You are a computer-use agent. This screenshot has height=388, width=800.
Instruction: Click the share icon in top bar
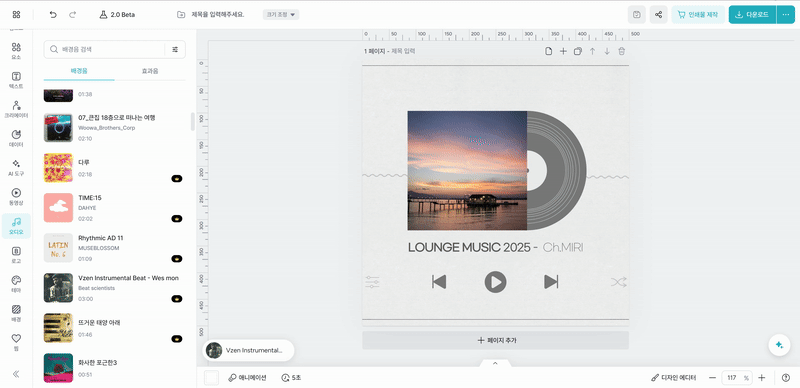659,15
